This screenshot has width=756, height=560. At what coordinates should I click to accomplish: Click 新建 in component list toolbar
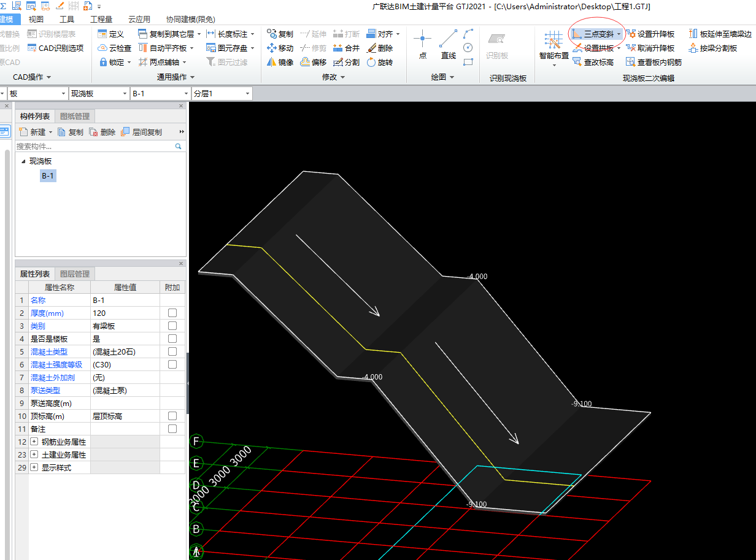pos(35,132)
